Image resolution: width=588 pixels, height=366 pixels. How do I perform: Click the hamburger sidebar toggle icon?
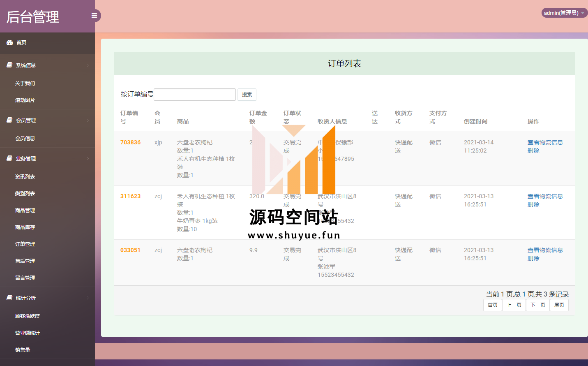(94, 16)
